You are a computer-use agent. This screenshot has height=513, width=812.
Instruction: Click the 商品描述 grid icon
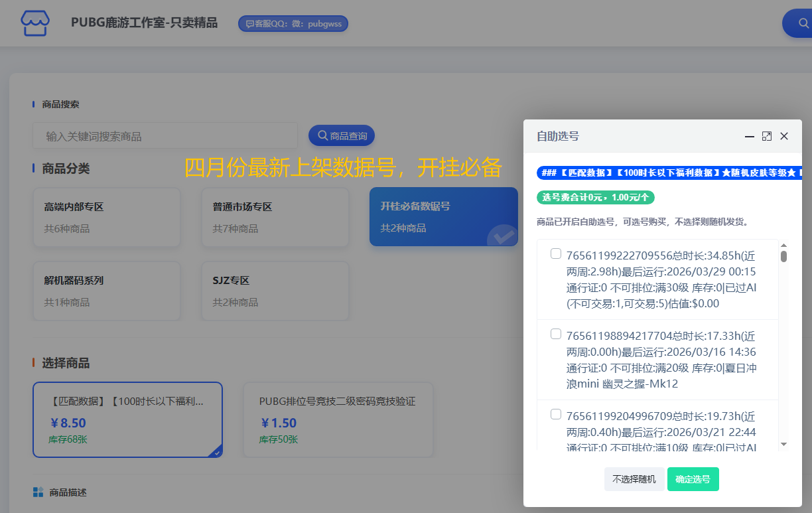coord(38,492)
